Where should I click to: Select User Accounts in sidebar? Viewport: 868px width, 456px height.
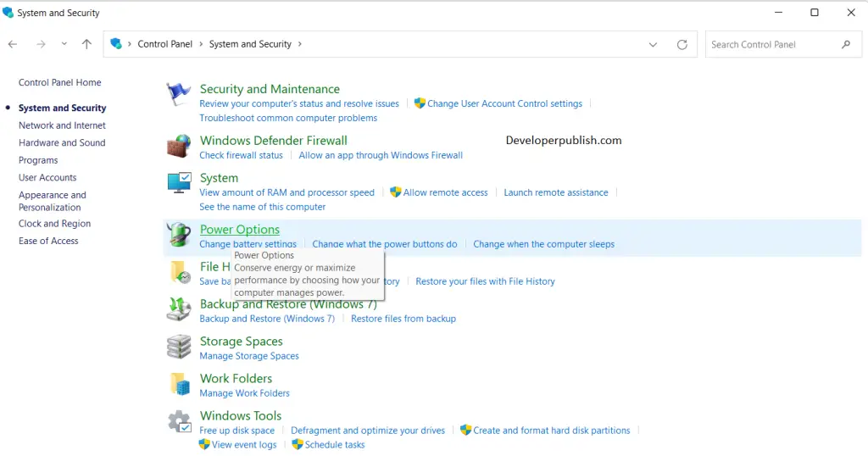tap(47, 178)
